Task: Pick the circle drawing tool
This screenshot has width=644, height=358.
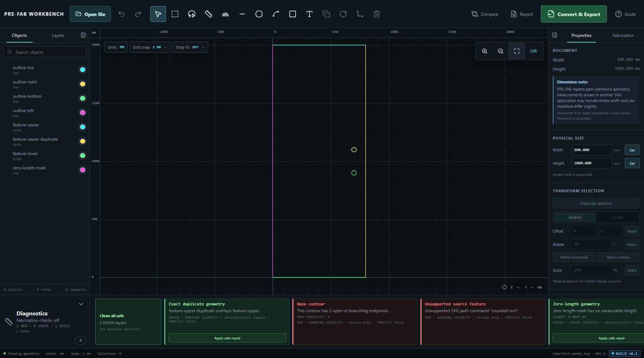Action: pos(259,14)
